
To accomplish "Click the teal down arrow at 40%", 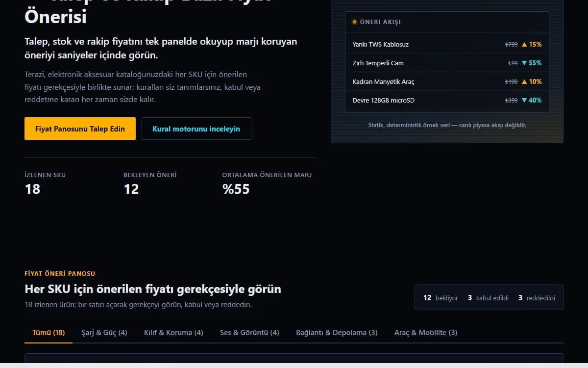I will click(x=524, y=100).
